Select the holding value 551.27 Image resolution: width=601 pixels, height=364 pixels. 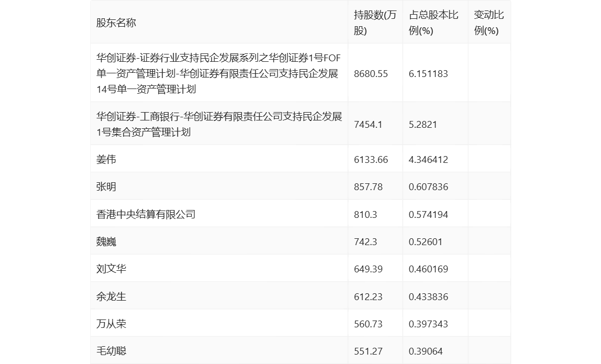(x=368, y=351)
